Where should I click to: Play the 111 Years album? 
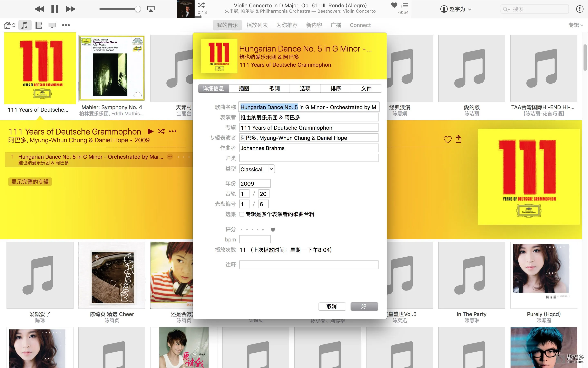(150, 131)
